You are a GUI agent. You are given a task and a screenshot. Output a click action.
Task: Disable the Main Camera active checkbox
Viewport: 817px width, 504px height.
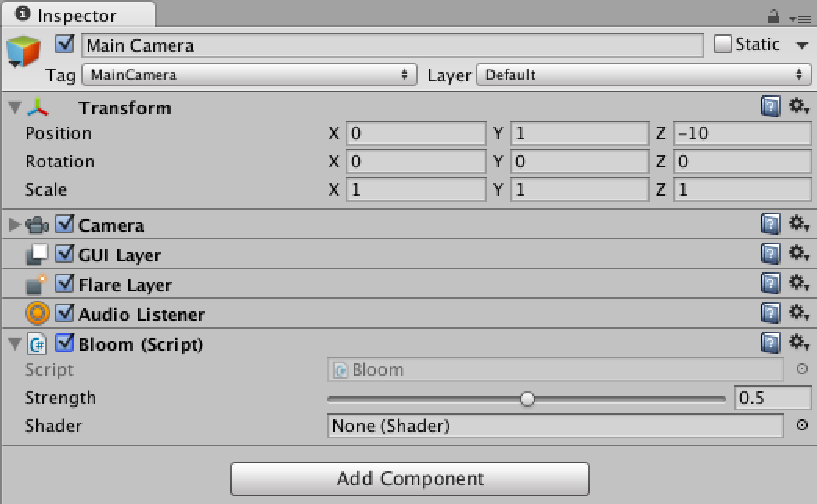(64, 45)
